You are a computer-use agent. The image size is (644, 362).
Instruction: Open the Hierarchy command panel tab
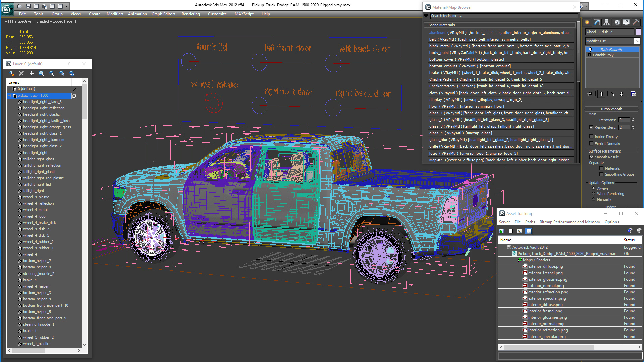click(x=606, y=22)
